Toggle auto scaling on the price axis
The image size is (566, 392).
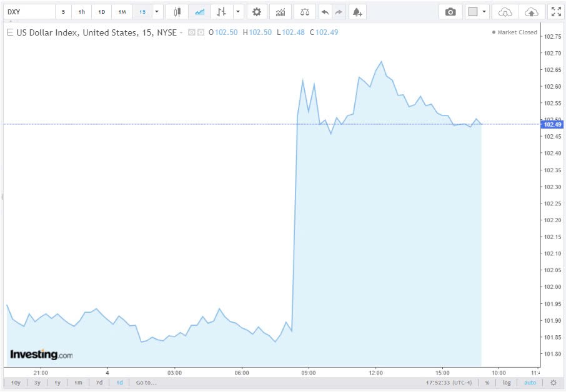pos(530,382)
